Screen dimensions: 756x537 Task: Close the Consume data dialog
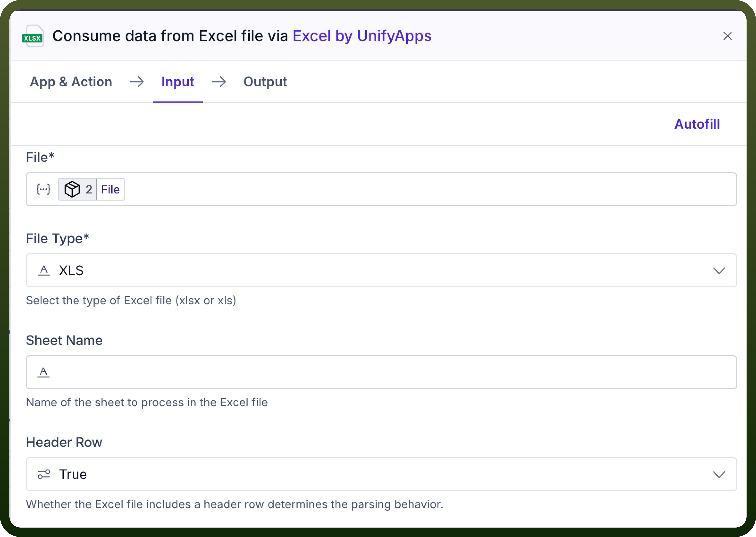point(727,36)
